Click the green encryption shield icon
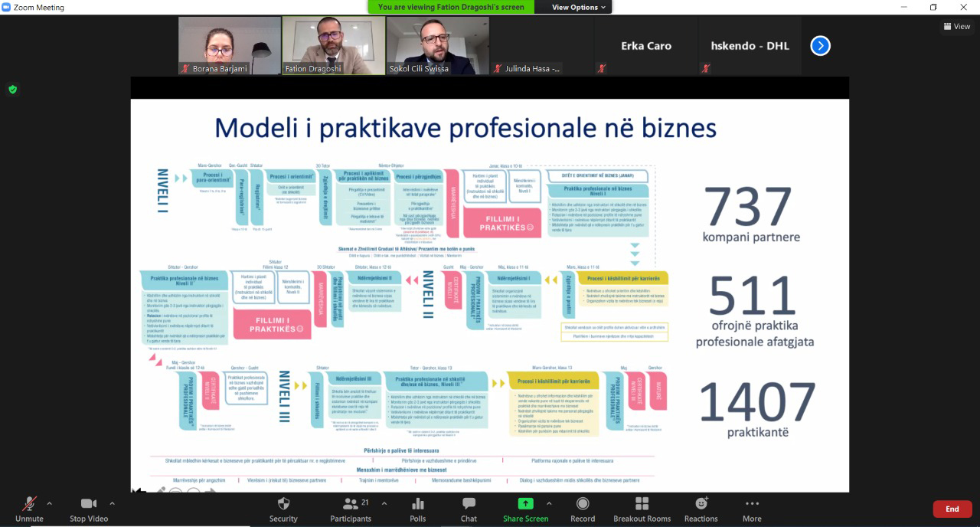Viewport: 980px width, 527px height. pyautogui.click(x=12, y=90)
